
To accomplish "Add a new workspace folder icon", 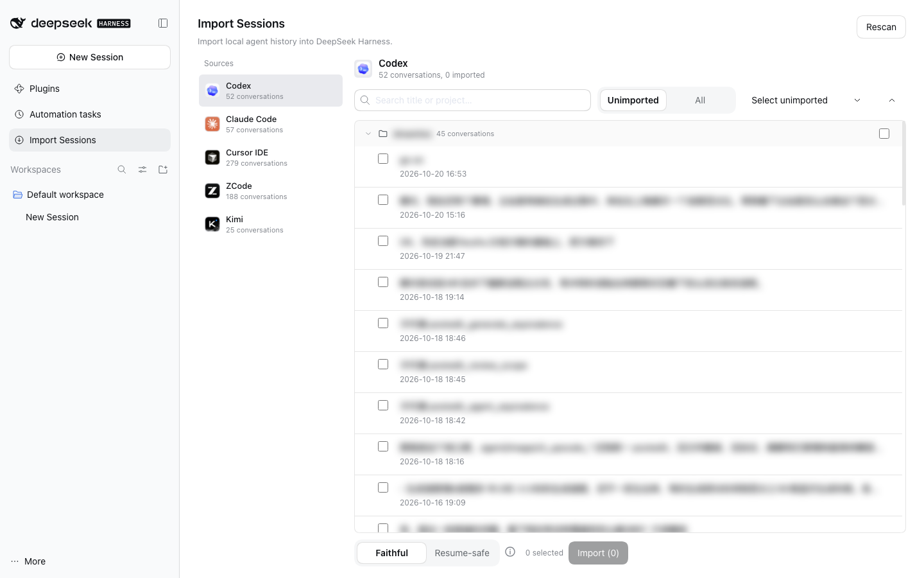I will click(163, 170).
